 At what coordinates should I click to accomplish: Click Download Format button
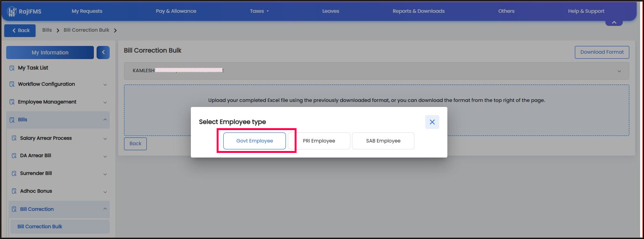click(x=602, y=52)
